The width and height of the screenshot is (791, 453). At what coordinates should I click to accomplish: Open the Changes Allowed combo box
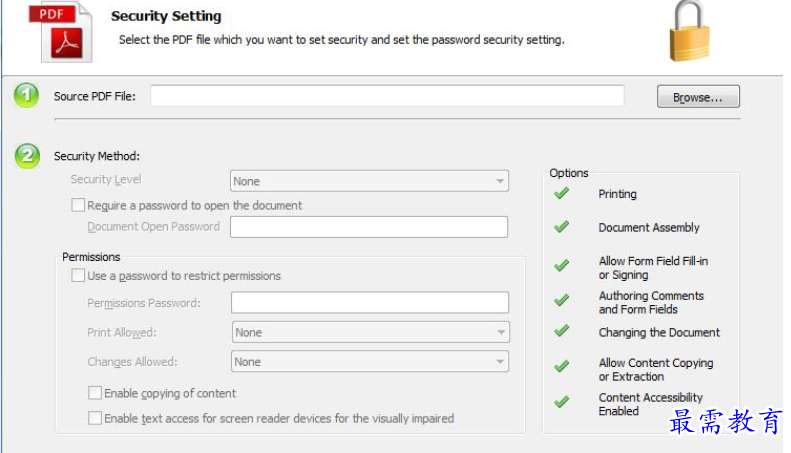coord(370,361)
